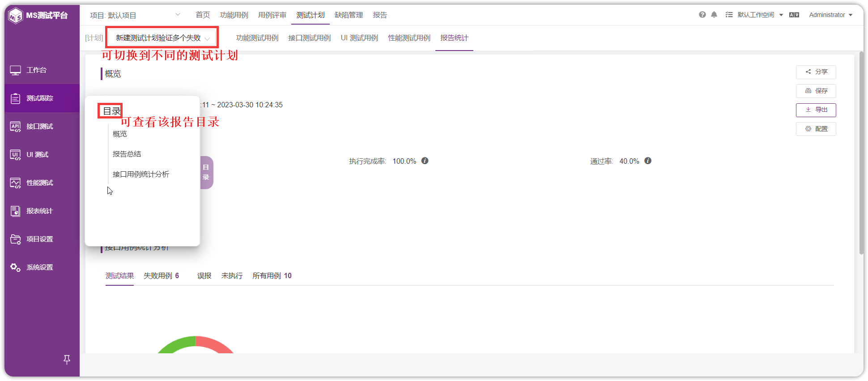This screenshot has height=381, width=868.
Task: Toggle the purple 目录 side tab
Action: coord(206,173)
